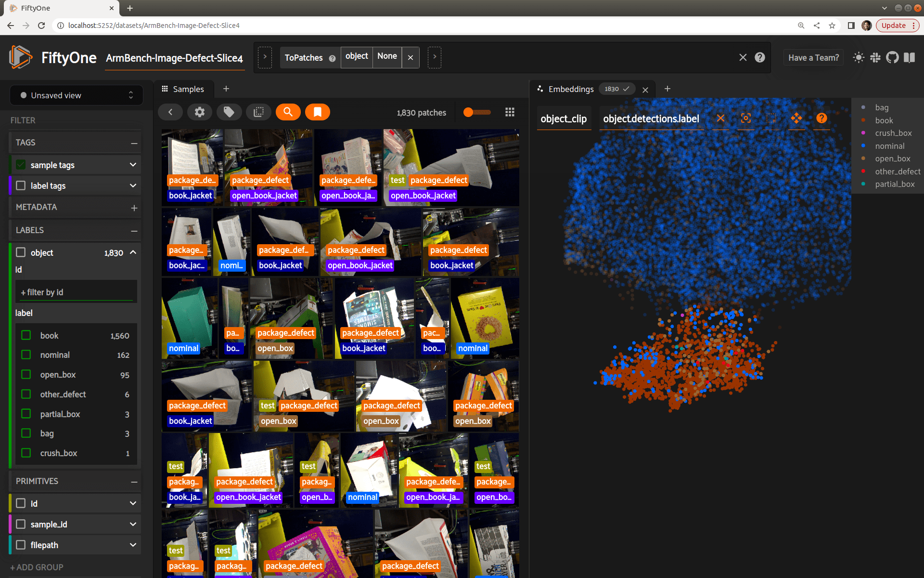This screenshot has width=924, height=578.
Task: Click the lasso selection icon in Embeddings
Action: pos(771,118)
